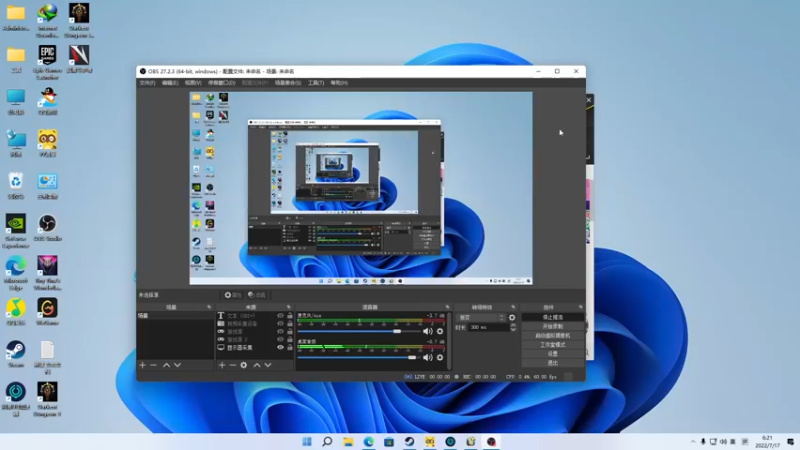Open the 文件(F) menu
This screenshot has height=450, width=800.
tap(147, 83)
